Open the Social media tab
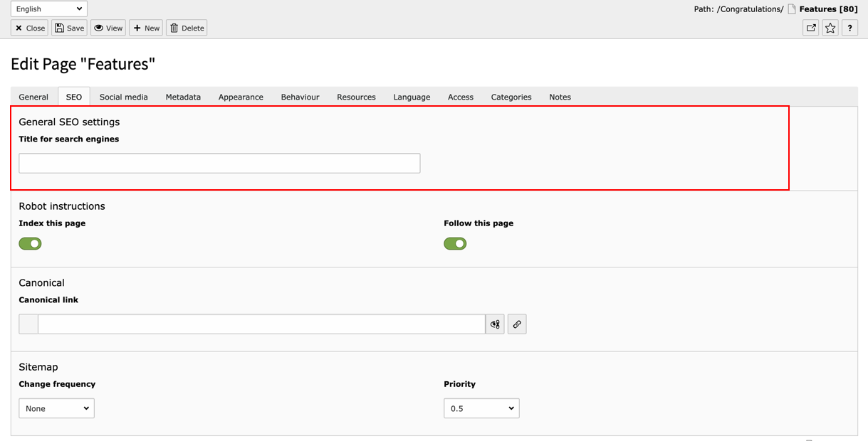This screenshot has height=441, width=868. pyautogui.click(x=124, y=97)
